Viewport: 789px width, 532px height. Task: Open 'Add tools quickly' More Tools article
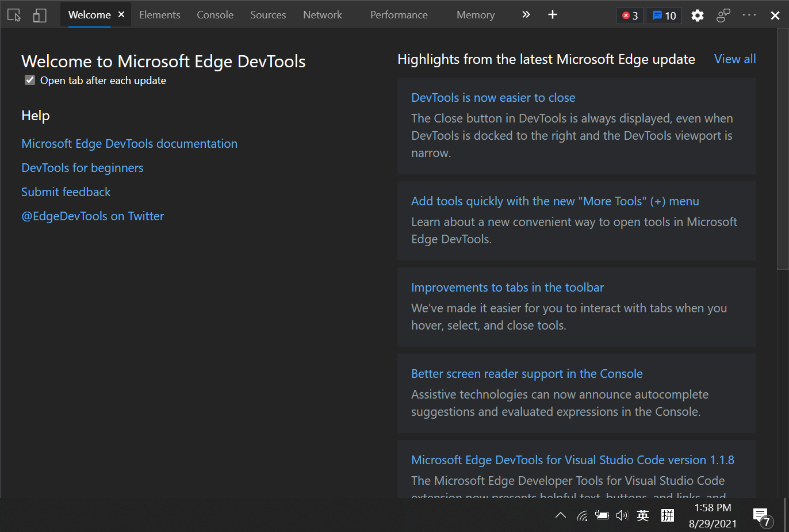(x=555, y=201)
